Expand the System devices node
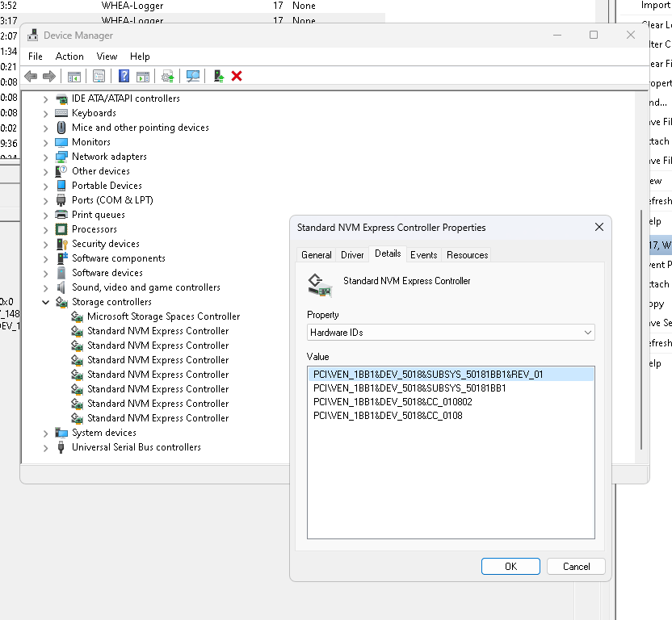This screenshot has height=620, width=672. click(x=45, y=434)
